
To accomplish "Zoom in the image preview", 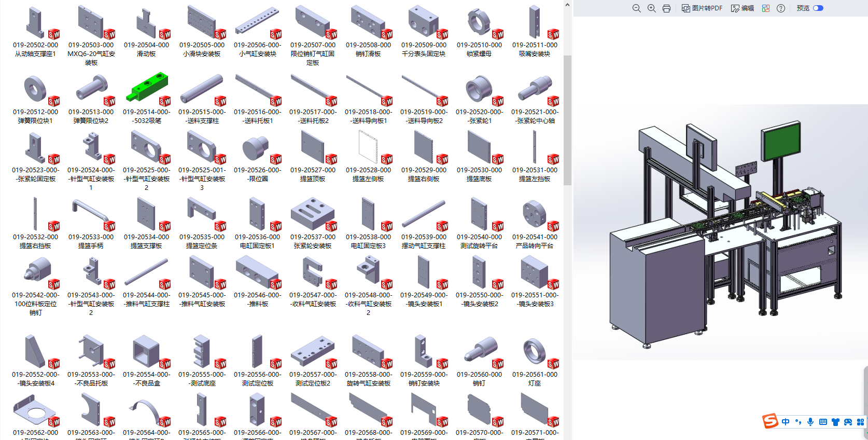I will (x=652, y=8).
